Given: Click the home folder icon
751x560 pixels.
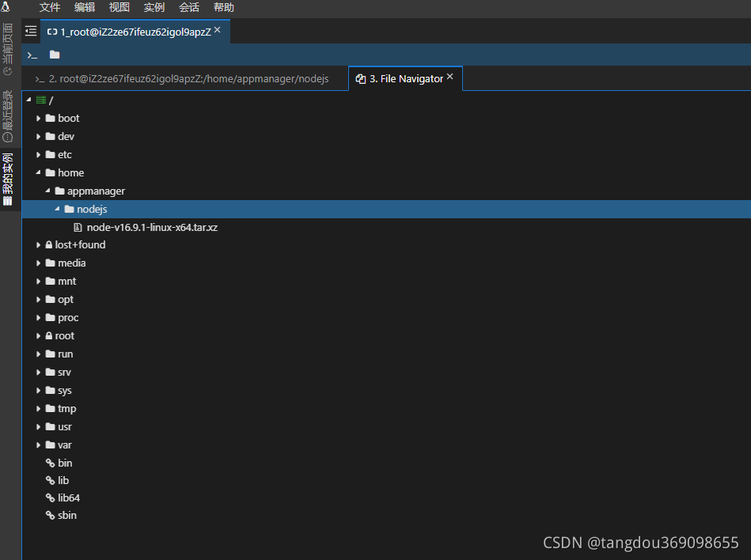Looking at the screenshot, I should [x=51, y=172].
